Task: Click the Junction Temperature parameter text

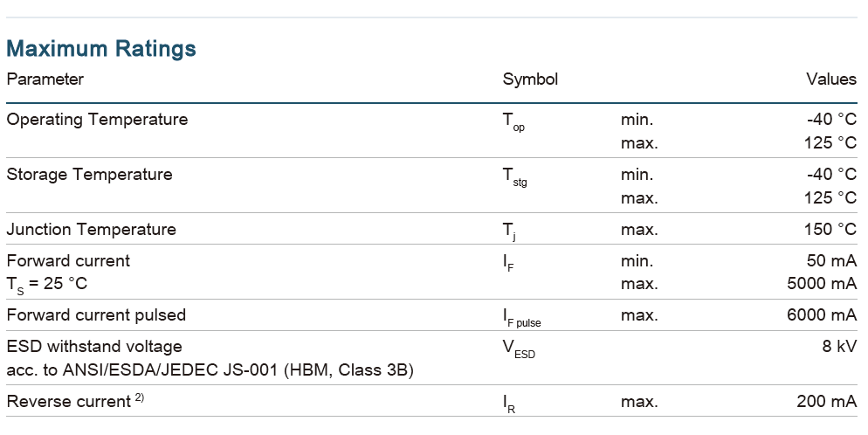Action: click(91, 230)
